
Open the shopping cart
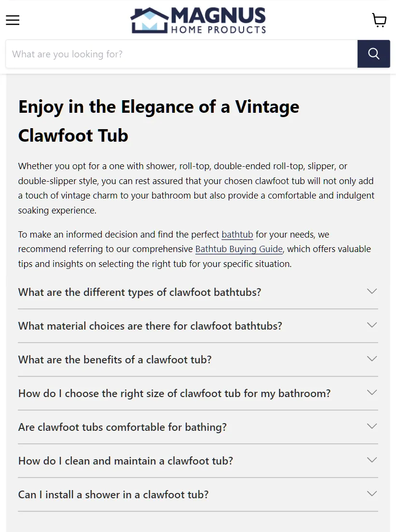click(379, 20)
